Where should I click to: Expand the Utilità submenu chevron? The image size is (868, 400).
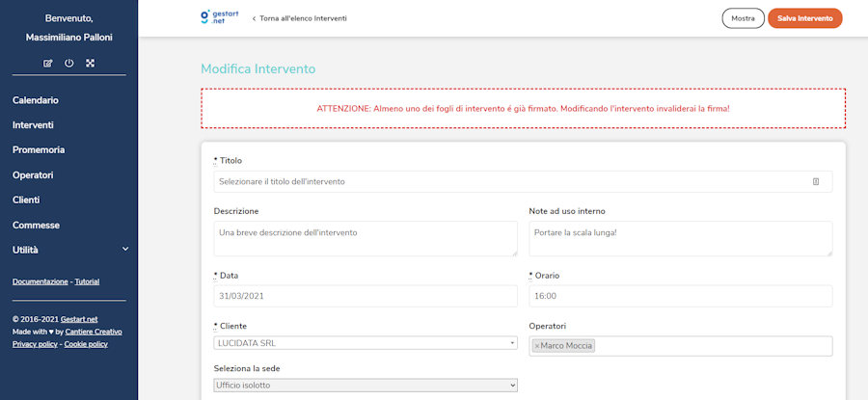coord(124,250)
